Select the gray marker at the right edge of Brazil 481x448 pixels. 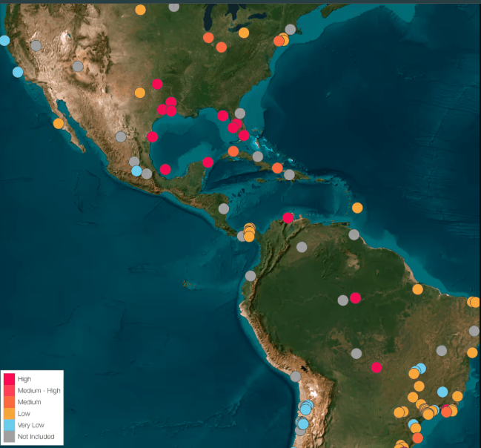[x=474, y=331]
